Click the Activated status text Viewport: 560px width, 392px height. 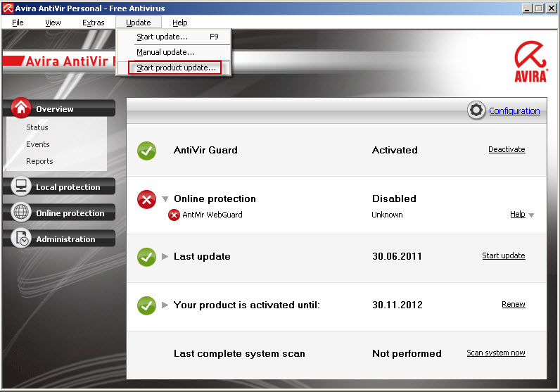tap(395, 150)
